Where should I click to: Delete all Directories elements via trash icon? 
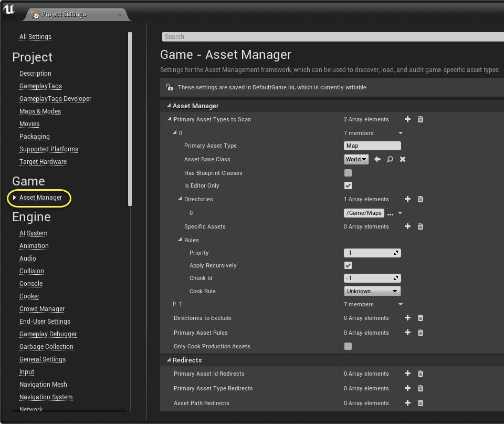pyautogui.click(x=420, y=199)
